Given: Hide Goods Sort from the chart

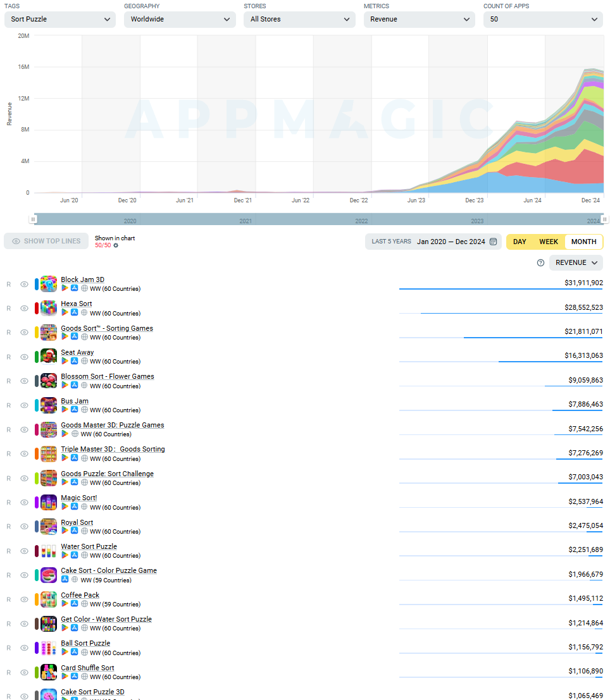Looking at the screenshot, I should point(25,333).
